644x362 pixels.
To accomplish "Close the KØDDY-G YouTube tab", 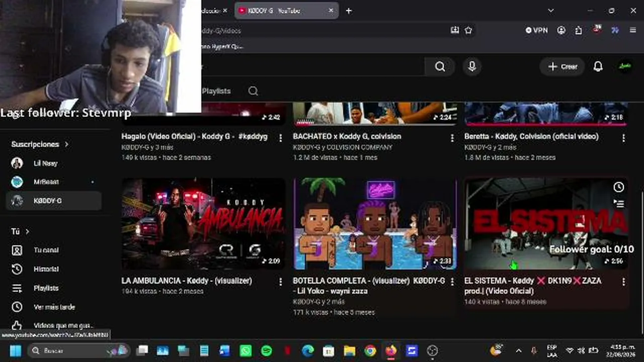I will point(331,11).
